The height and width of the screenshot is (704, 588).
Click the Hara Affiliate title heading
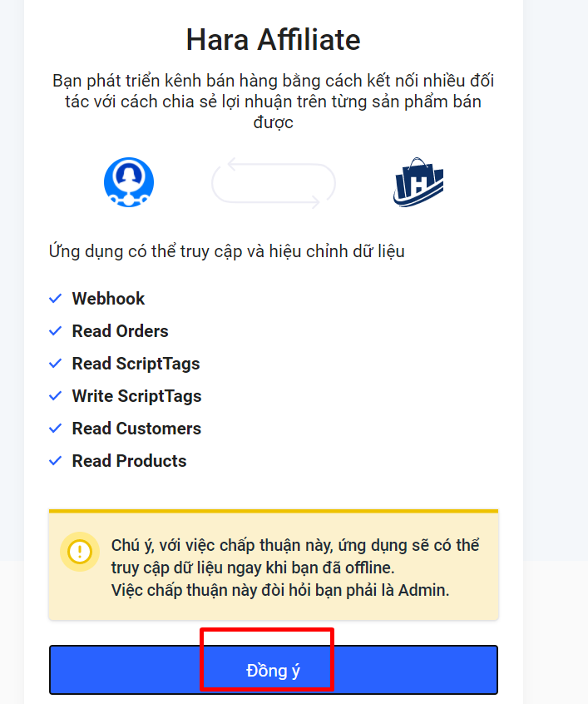tap(274, 40)
